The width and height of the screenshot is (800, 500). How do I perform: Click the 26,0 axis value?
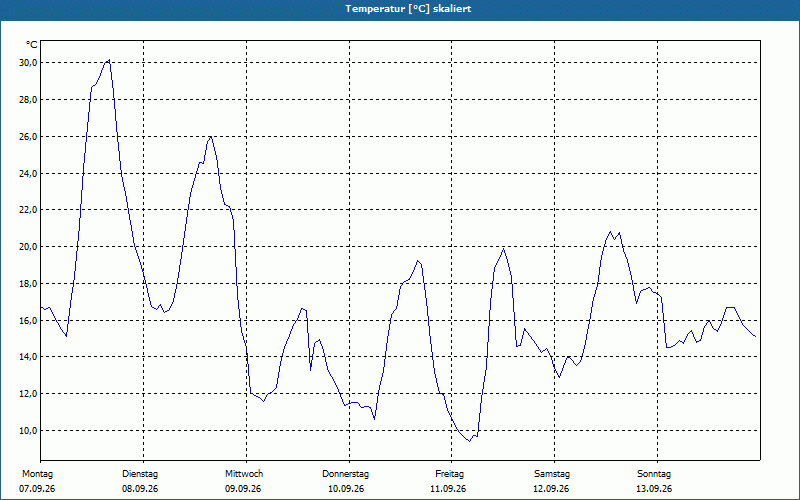(28, 137)
